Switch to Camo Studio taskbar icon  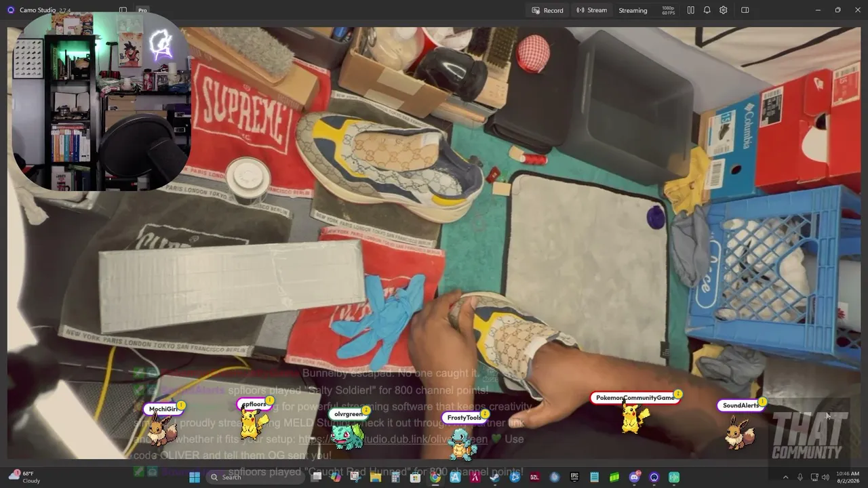tap(654, 477)
